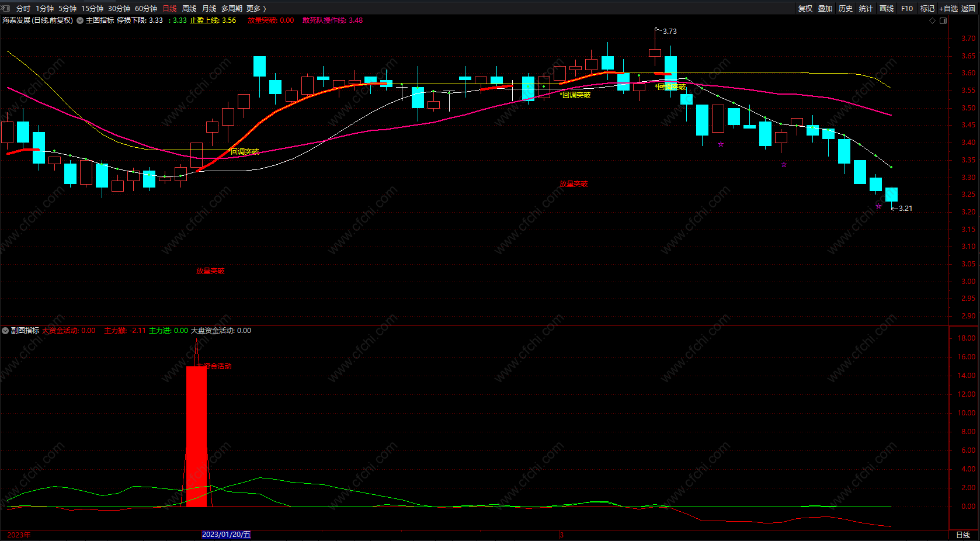Image resolution: width=980 pixels, height=541 pixels.
Task: Switch to the 分时 intraday view
Action: click(x=23, y=9)
